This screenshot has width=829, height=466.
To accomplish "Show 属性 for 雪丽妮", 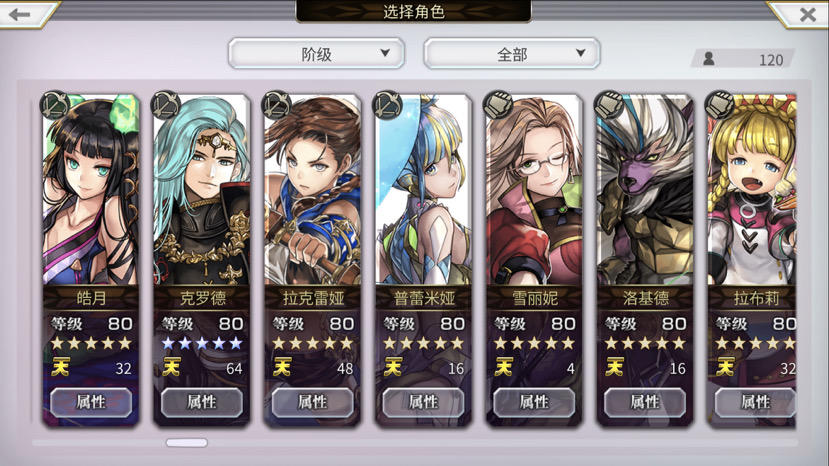I will (534, 402).
